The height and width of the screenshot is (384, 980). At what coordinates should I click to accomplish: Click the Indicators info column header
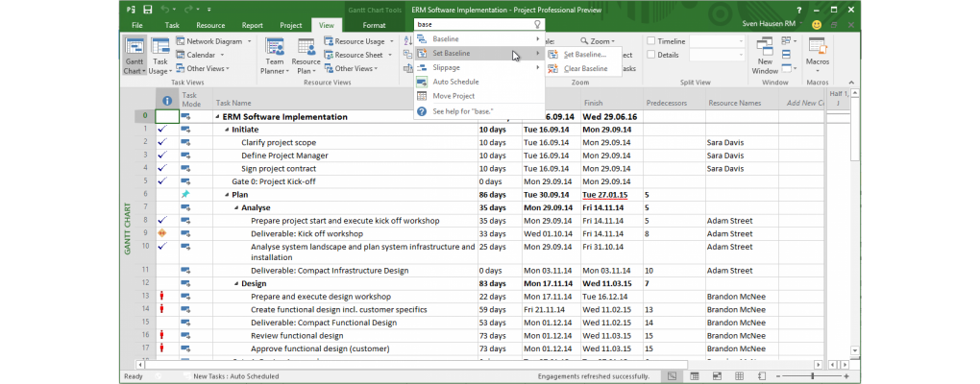[167, 101]
